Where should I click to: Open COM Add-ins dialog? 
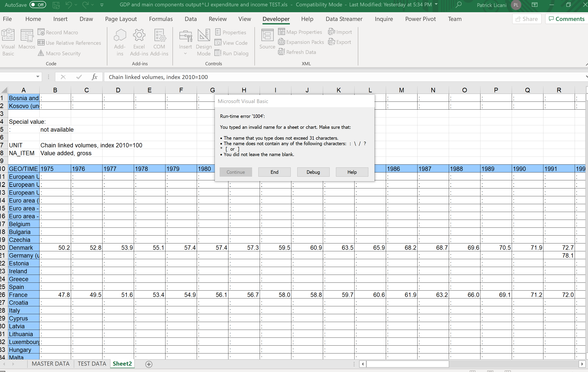159,35
